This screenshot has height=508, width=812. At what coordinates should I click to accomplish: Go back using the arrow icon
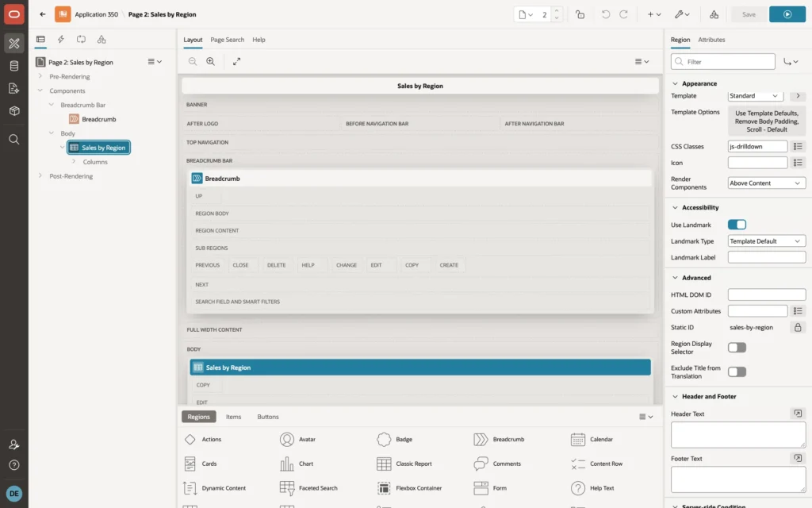[x=43, y=14]
